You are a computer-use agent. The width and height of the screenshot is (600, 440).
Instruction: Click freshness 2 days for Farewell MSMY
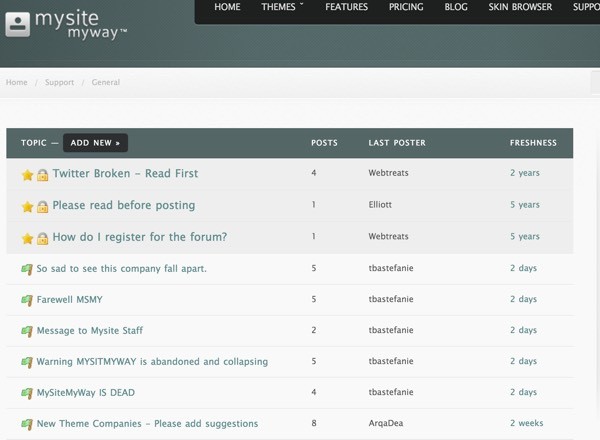[523, 299]
